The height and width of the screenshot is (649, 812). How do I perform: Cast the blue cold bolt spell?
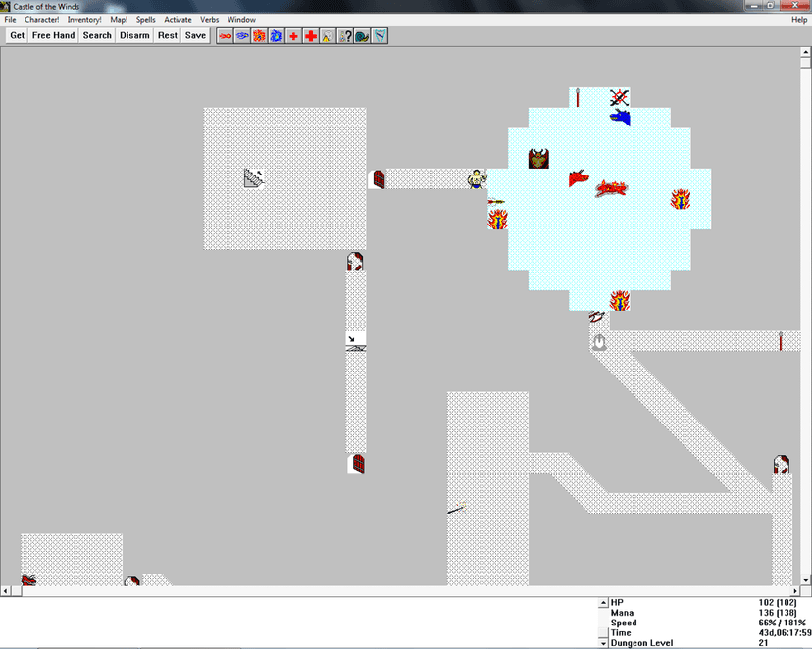242,36
